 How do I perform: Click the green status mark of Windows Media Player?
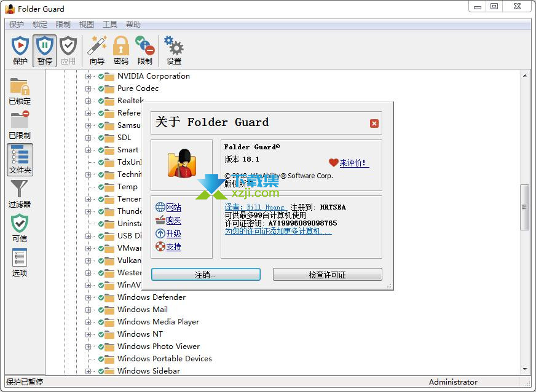coord(101,323)
